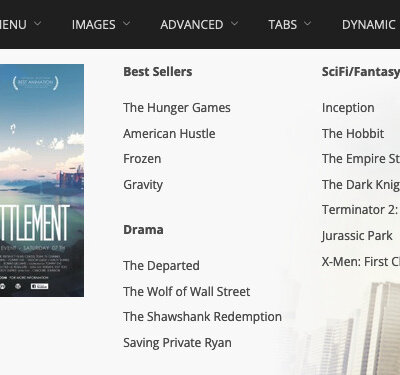
Task: Expand the IMAGES dropdown chevron
Action: [126, 24]
